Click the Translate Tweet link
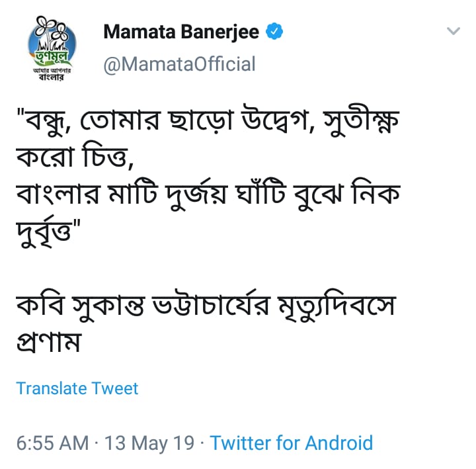Image resolution: width=476 pixels, height=469 pixels. [77, 388]
